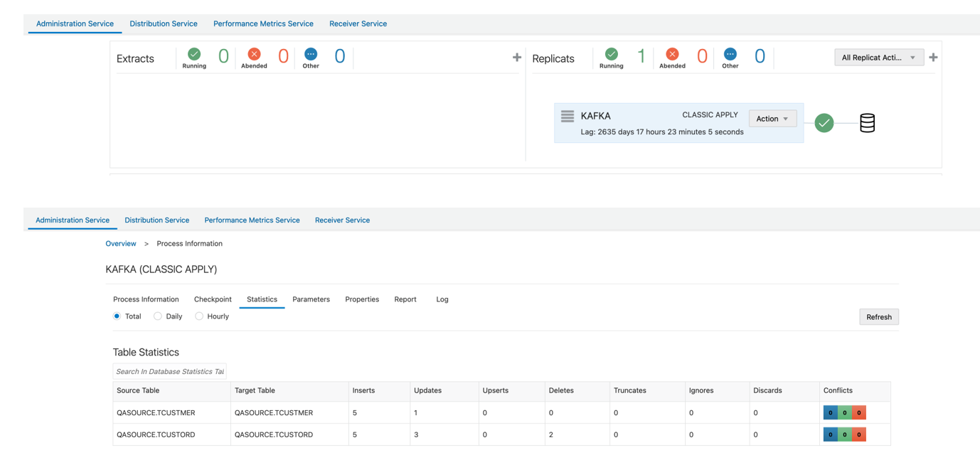This screenshot has height=455, width=980.
Task: Click the Extracts Abended status icon
Action: point(254,54)
